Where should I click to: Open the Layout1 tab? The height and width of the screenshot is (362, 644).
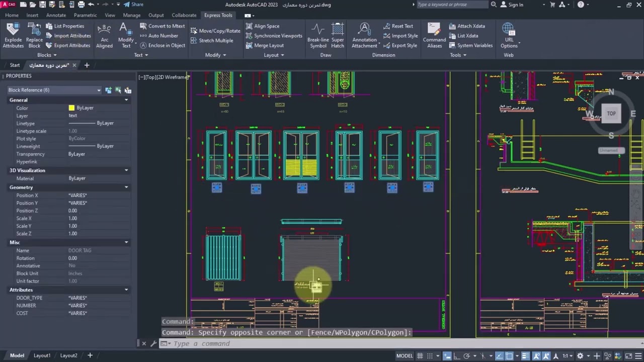tap(42, 355)
